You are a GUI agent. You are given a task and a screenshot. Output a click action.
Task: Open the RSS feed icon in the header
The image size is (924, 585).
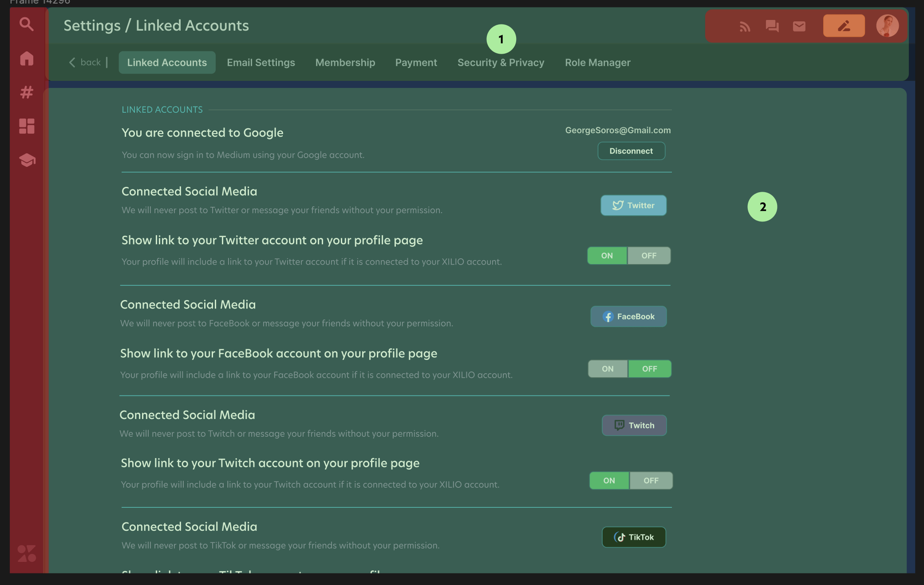point(744,26)
